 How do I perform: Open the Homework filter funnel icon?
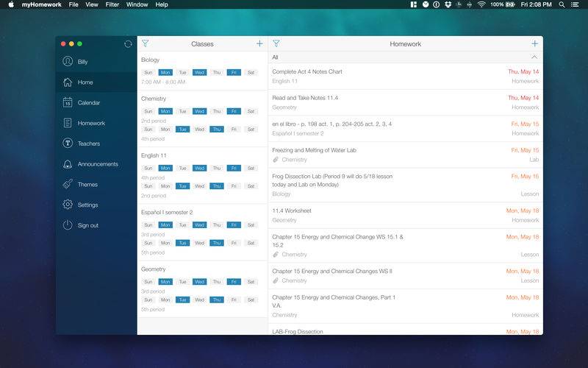(x=276, y=43)
